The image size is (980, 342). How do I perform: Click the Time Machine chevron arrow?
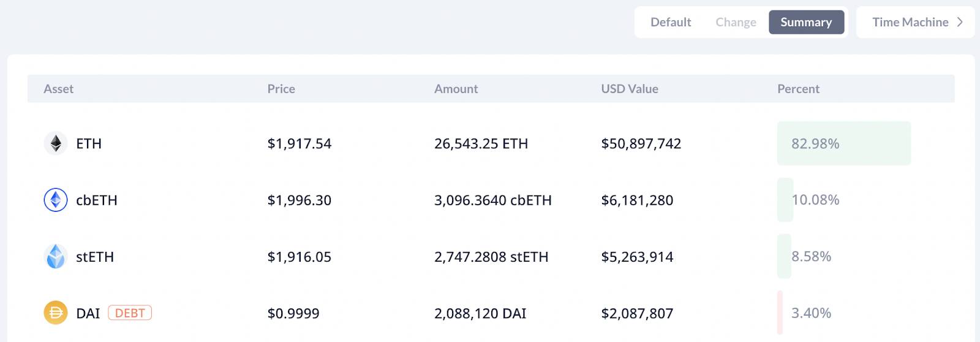tap(960, 22)
